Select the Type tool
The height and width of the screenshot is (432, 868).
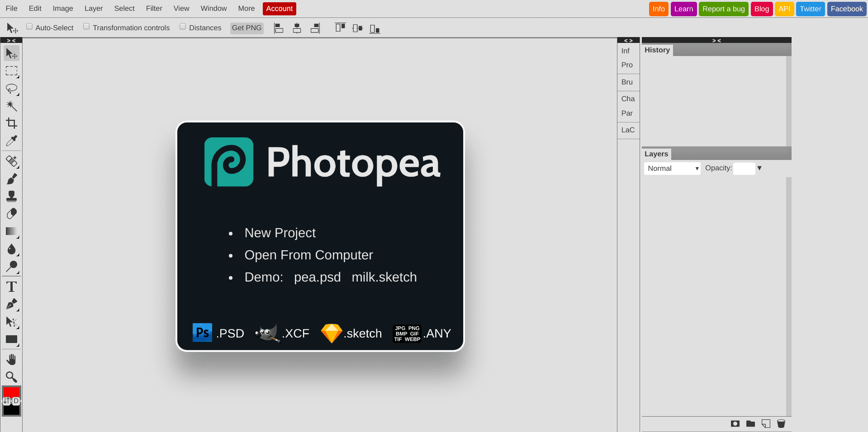click(x=11, y=287)
